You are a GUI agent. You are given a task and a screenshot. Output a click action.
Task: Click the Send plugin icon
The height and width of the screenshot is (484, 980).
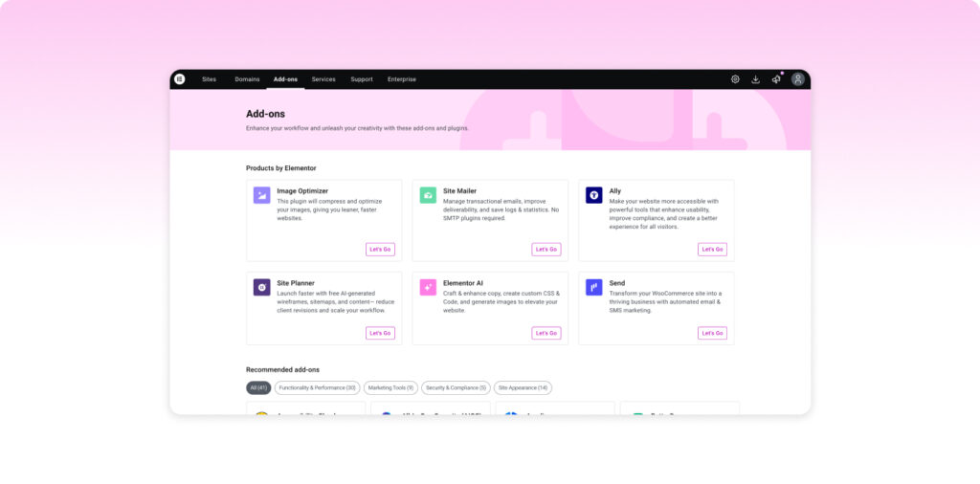594,287
